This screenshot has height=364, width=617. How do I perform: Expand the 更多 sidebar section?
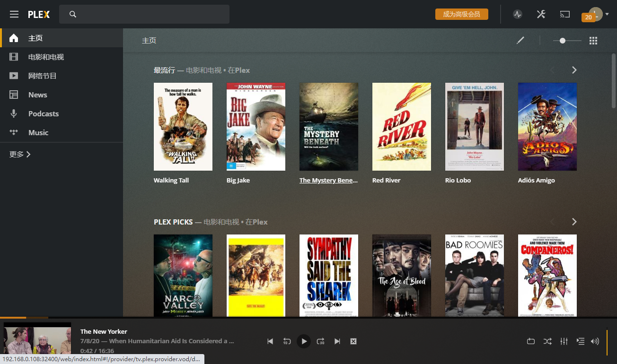click(x=20, y=154)
